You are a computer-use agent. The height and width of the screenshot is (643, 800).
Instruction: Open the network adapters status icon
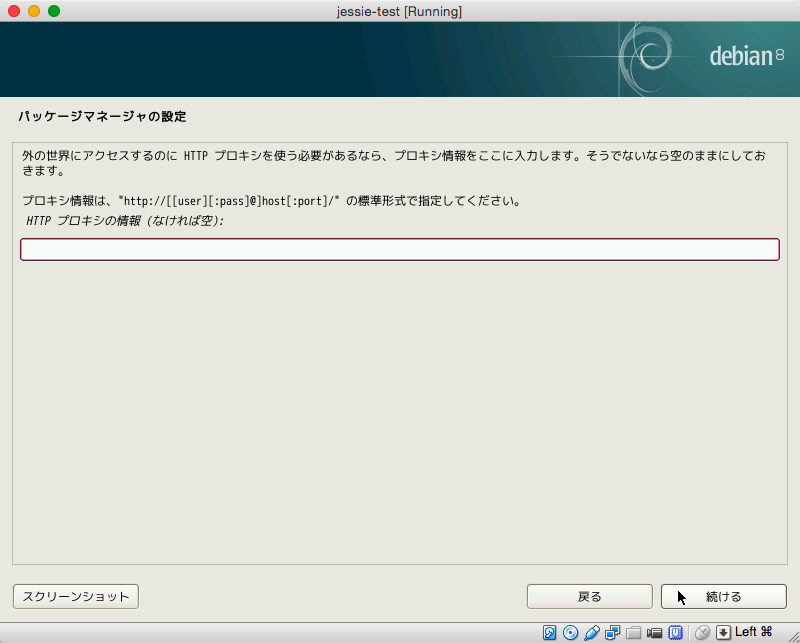tap(612, 632)
